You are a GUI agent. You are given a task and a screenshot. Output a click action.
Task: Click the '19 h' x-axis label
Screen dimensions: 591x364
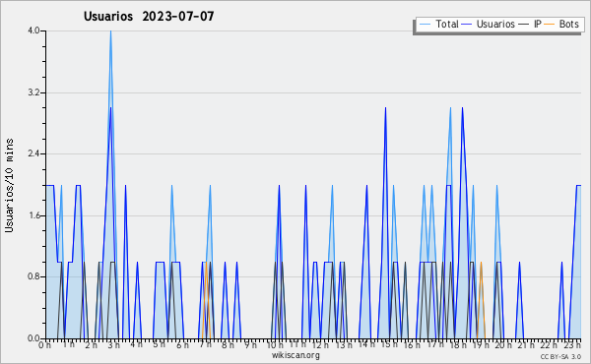(481, 344)
